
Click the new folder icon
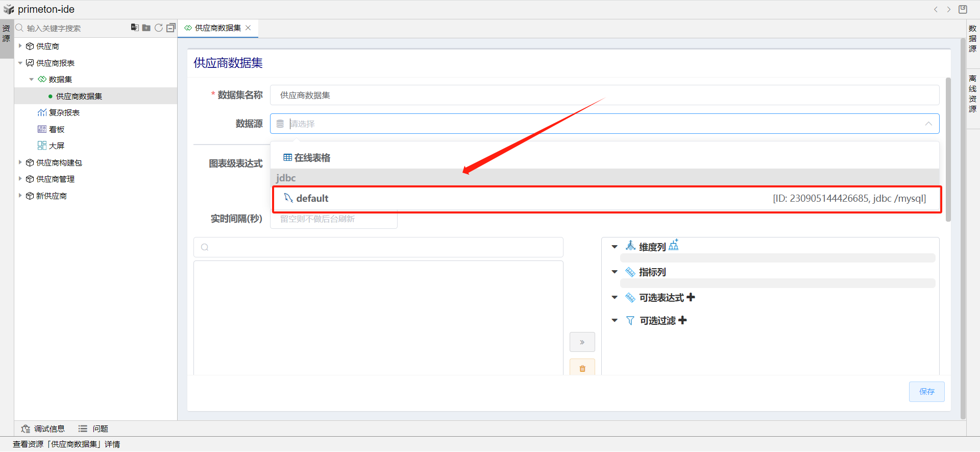tap(146, 28)
